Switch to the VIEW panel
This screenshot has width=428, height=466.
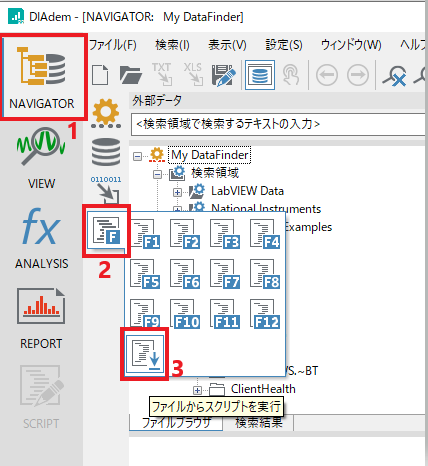pyautogui.click(x=41, y=159)
